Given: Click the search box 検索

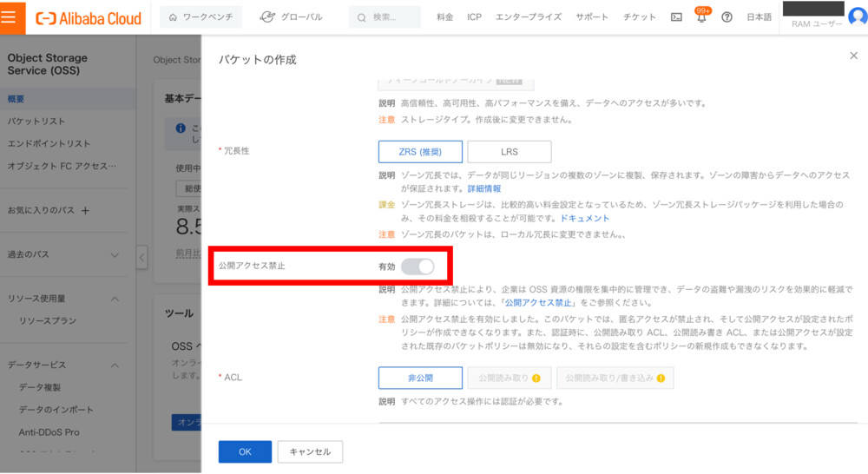Looking at the screenshot, I should [x=385, y=17].
